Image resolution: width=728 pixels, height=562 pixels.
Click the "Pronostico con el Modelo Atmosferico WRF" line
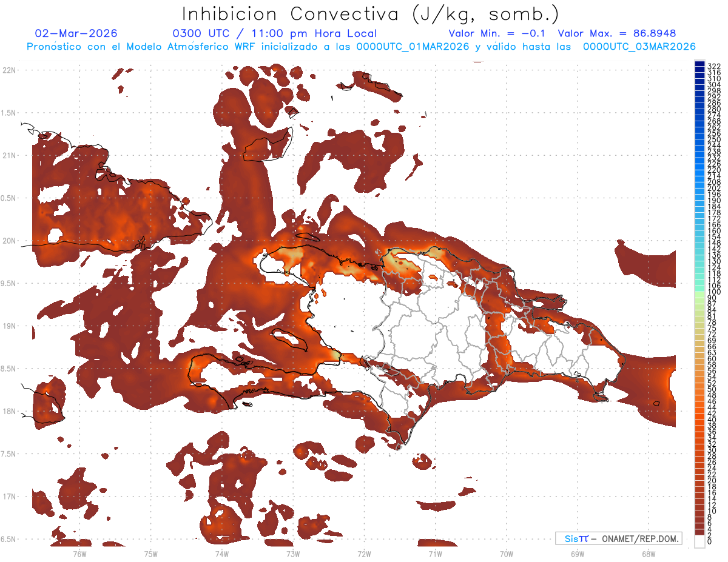pyautogui.click(x=361, y=47)
